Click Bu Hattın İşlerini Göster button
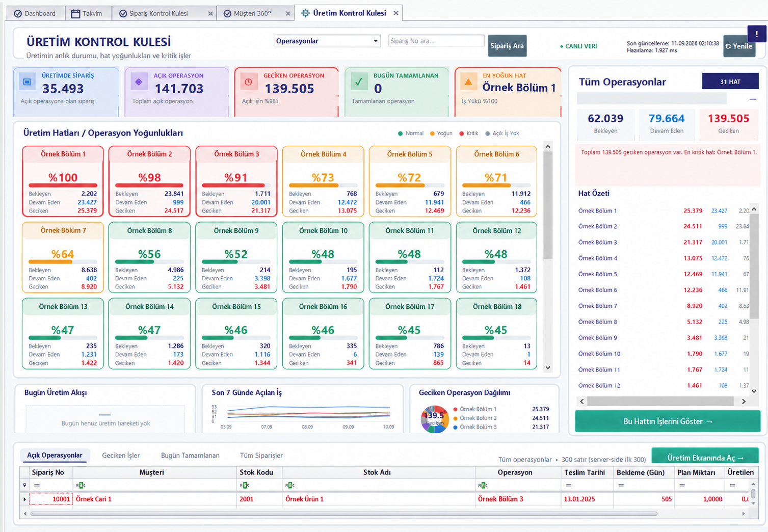 [x=668, y=421]
